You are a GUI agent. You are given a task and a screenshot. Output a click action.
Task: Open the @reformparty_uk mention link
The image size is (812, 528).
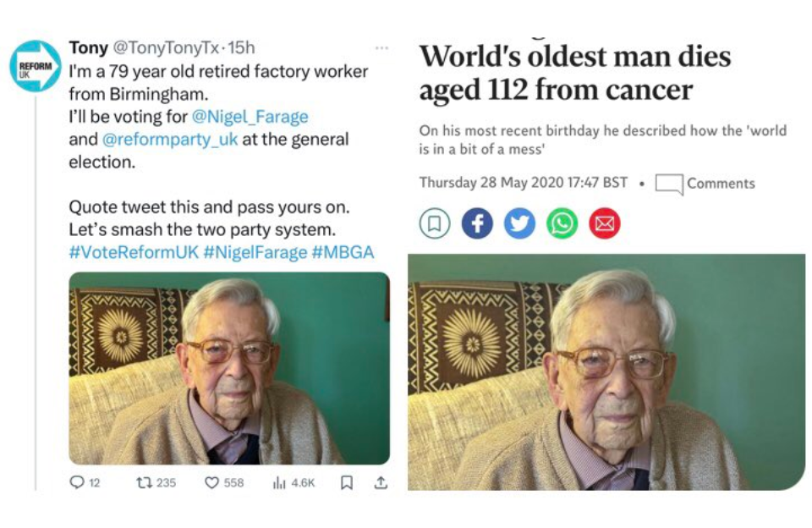pos(170,140)
